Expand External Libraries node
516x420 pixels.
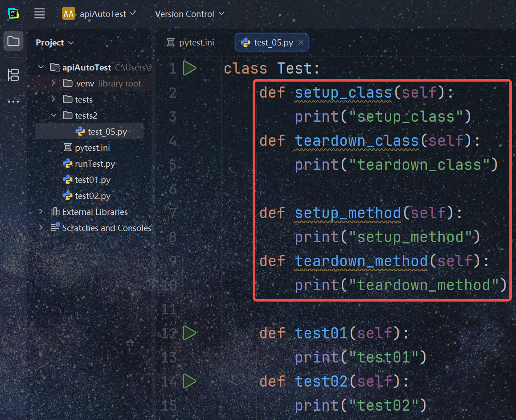tap(41, 211)
